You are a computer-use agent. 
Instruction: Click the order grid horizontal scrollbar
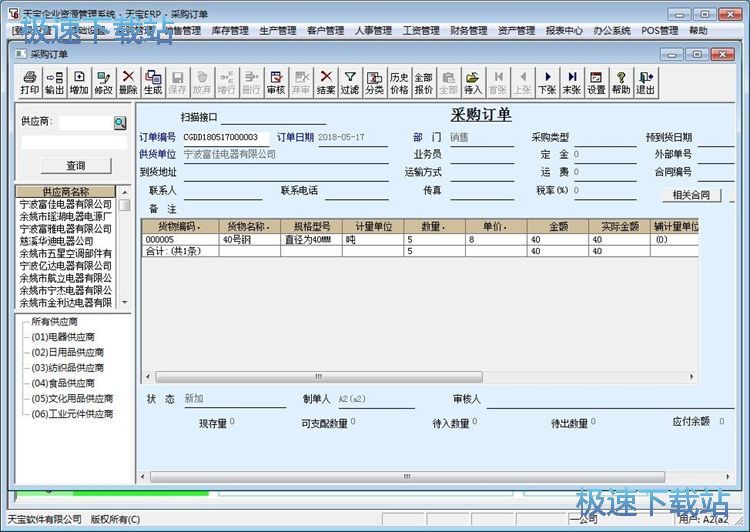pyautogui.click(x=400, y=377)
